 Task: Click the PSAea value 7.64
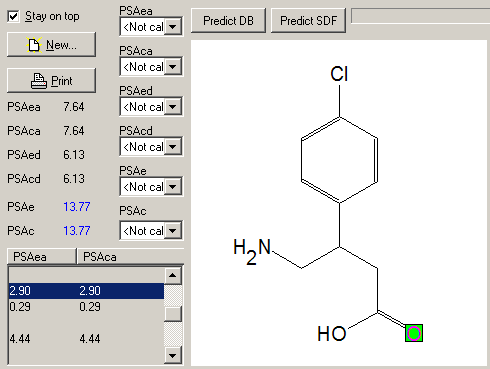[x=74, y=107]
